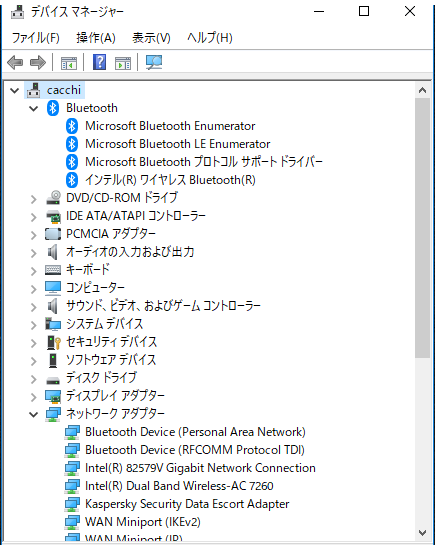Image resolution: width=435 pixels, height=546 pixels.
Task: Expand コンピューター category
Action: pos(33,289)
